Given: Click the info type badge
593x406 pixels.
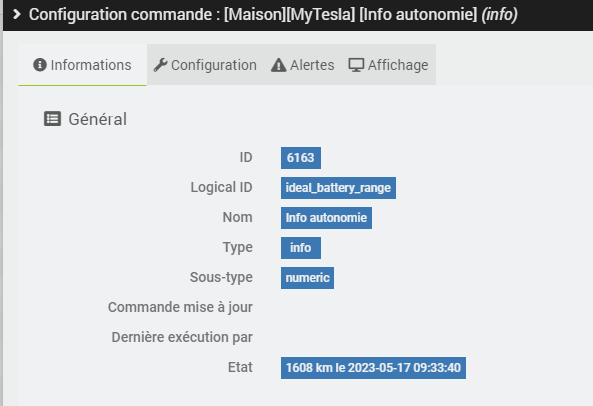Looking at the screenshot, I should tap(301, 248).
